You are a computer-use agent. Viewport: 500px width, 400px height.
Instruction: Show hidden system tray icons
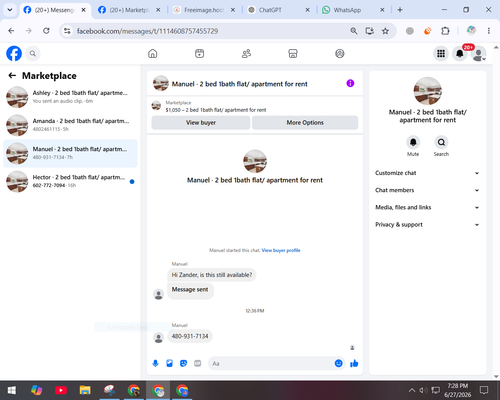(x=412, y=390)
